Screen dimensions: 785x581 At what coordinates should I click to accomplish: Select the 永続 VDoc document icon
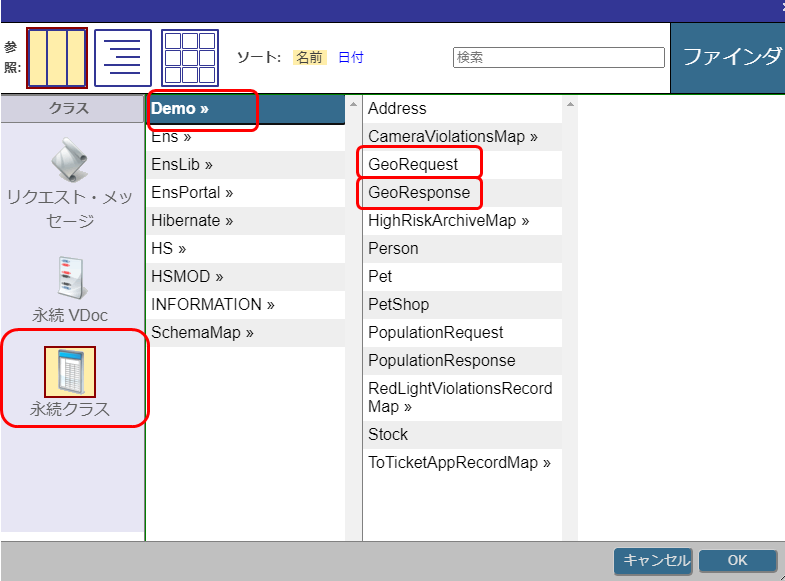[70, 278]
